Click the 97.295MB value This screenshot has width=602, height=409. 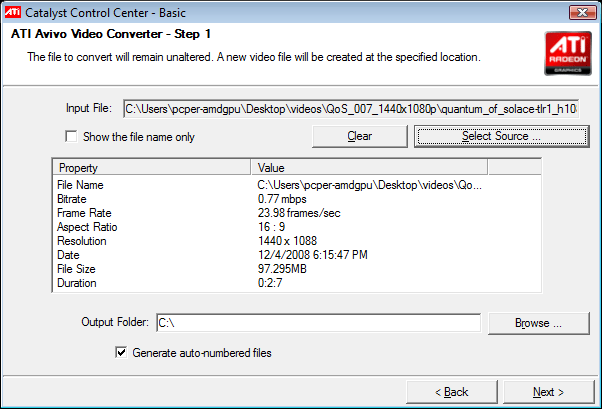tap(282, 269)
